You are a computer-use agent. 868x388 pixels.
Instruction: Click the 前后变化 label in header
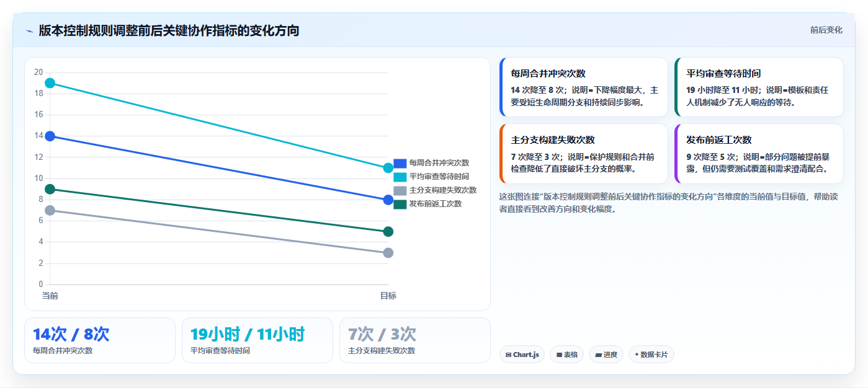coord(826,30)
